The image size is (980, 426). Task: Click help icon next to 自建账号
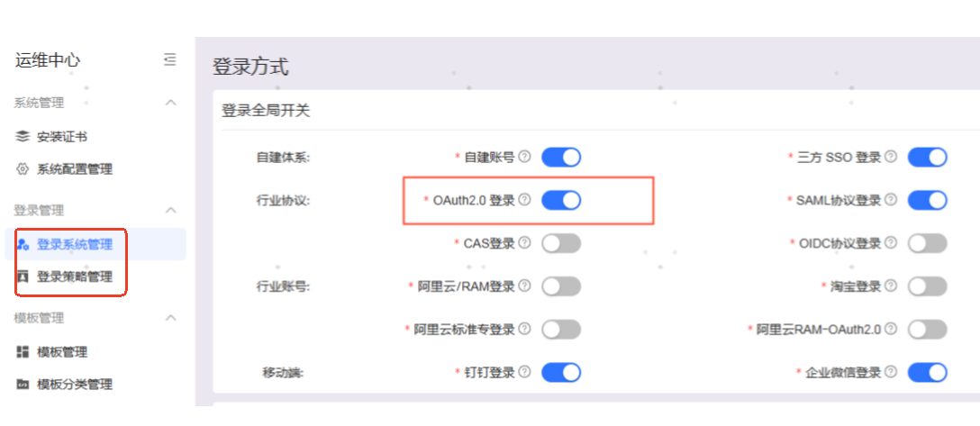tap(524, 157)
